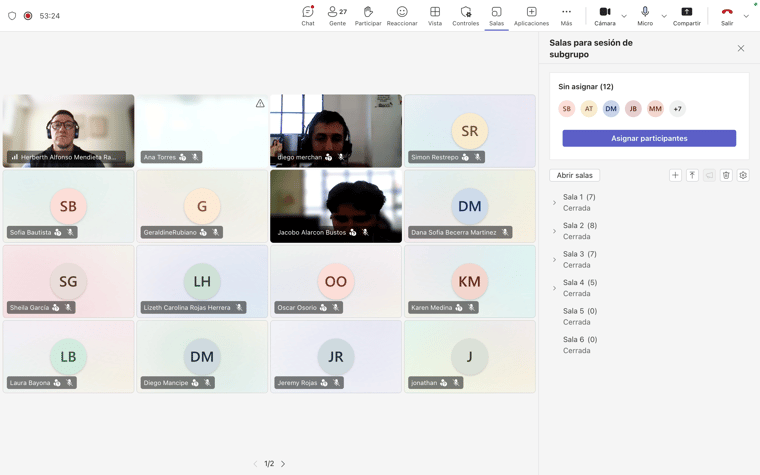Screen dimensions: 760x475
Task: Expand Sala 4 room list
Action: [554, 288]
